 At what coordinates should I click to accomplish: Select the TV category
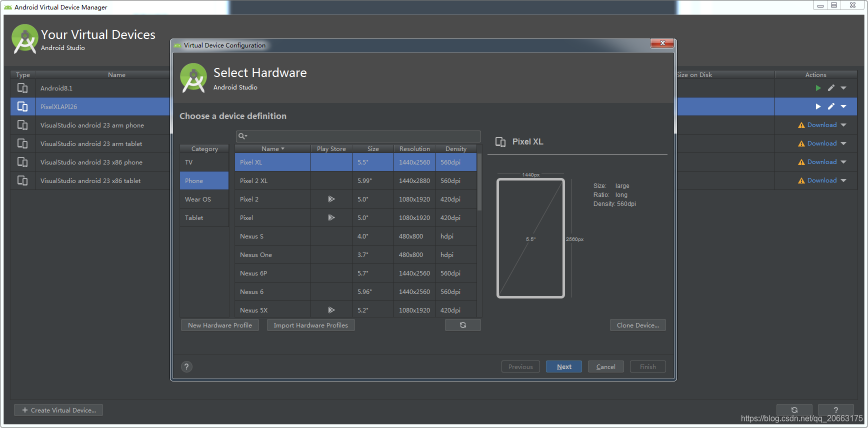tap(204, 162)
